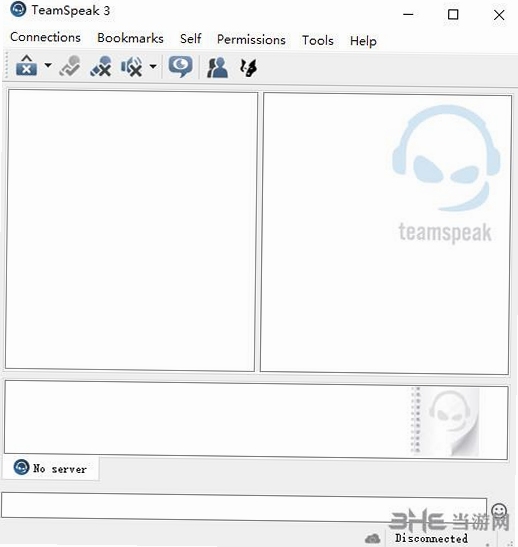This screenshot has width=518, height=547.
Task: Open the contacts manager icon
Action: tap(217, 68)
